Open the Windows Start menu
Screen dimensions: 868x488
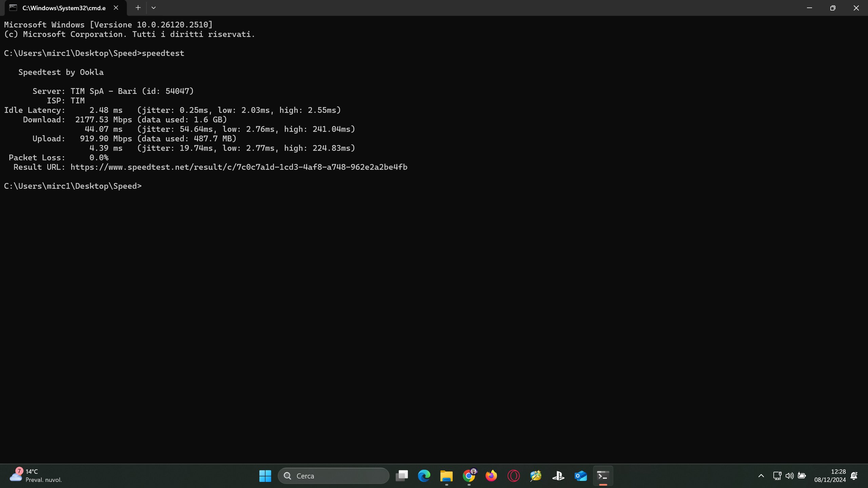click(x=265, y=476)
